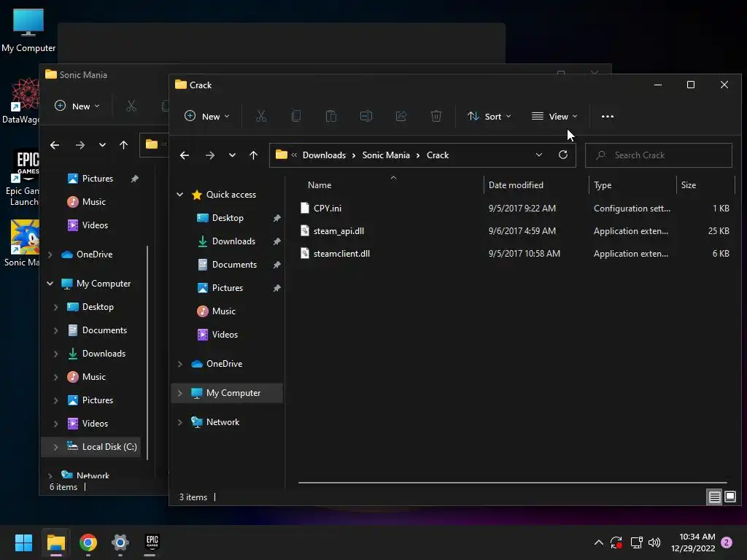This screenshot has width=747, height=560.
Task: Open the View dropdown menu
Action: click(554, 116)
